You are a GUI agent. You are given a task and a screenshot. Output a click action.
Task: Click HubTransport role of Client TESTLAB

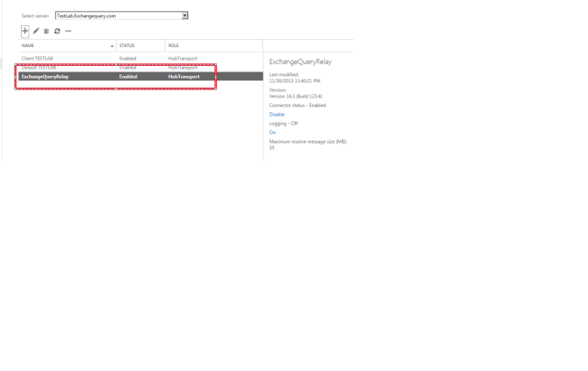click(183, 59)
